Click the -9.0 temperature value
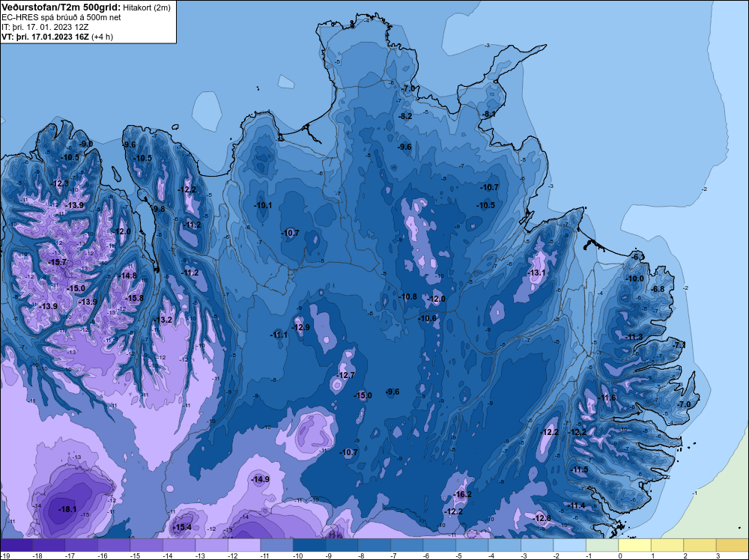 tap(86, 144)
